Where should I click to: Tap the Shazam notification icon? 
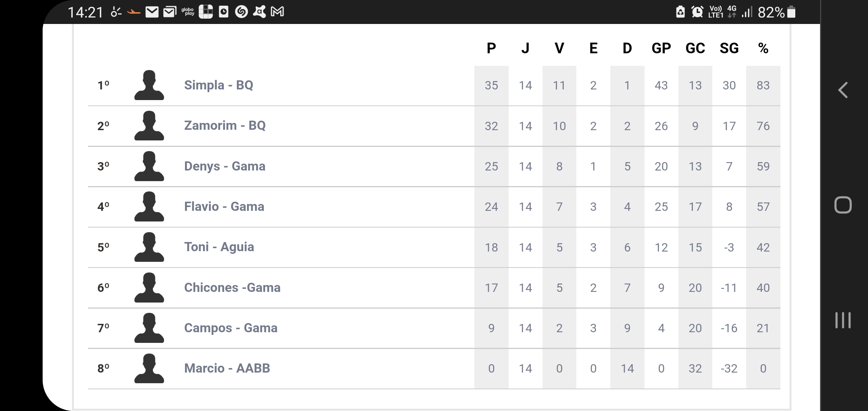tap(241, 12)
